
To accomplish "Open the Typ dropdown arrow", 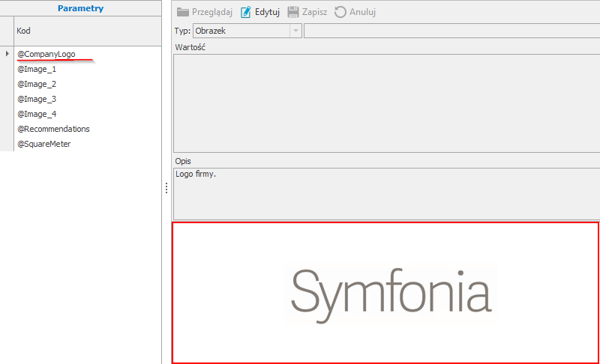I will [295, 31].
